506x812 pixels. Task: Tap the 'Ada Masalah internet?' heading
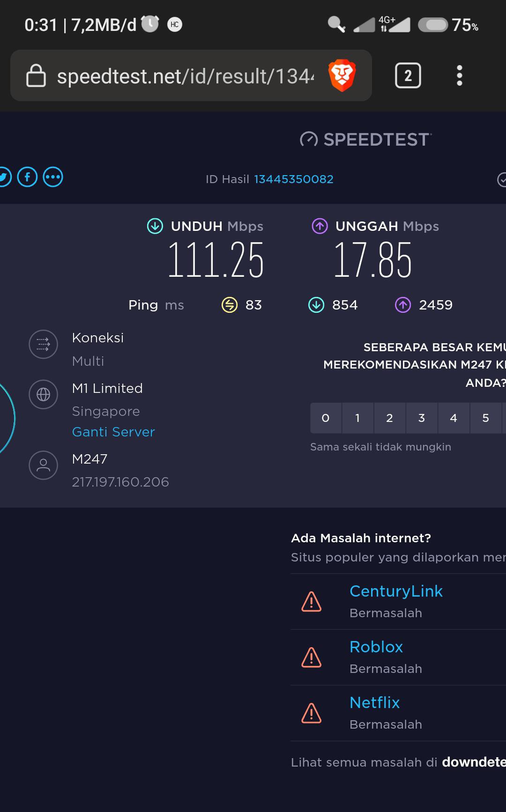pos(361,538)
